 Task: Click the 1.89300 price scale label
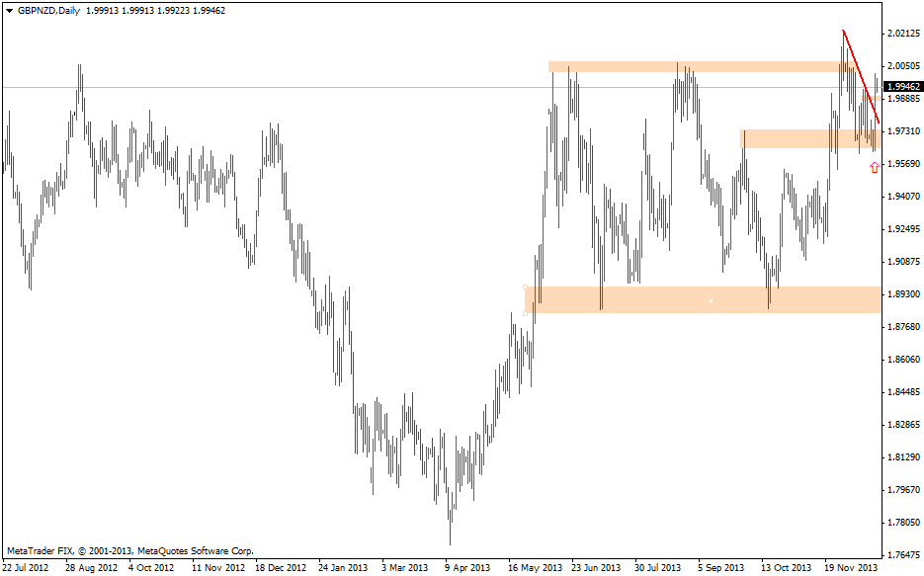coord(902,294)
